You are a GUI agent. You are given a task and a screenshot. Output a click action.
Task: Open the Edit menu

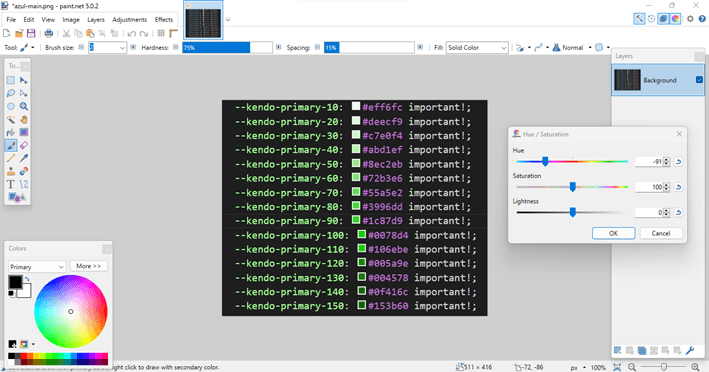(28, 19)
